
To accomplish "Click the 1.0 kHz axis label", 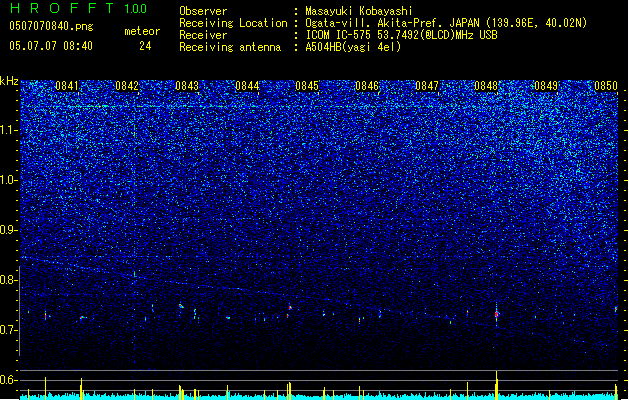I will pos(9,180).
